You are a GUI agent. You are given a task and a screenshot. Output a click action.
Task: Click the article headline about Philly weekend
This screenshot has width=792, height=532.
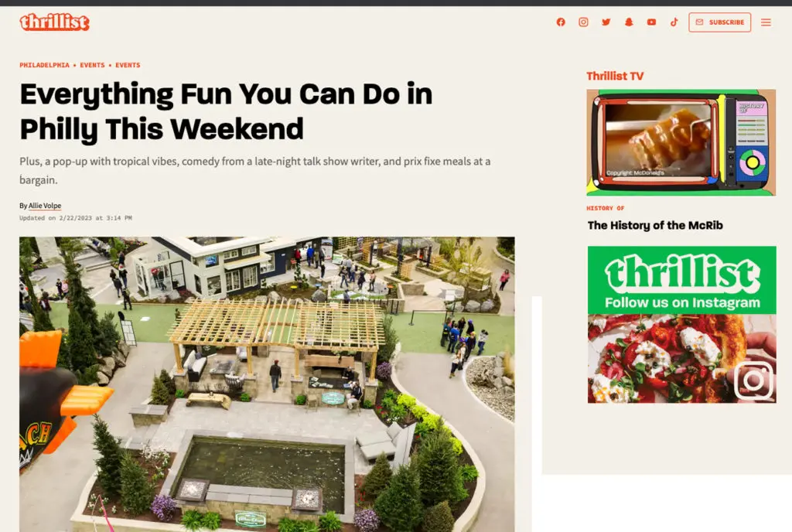point(227,111)
